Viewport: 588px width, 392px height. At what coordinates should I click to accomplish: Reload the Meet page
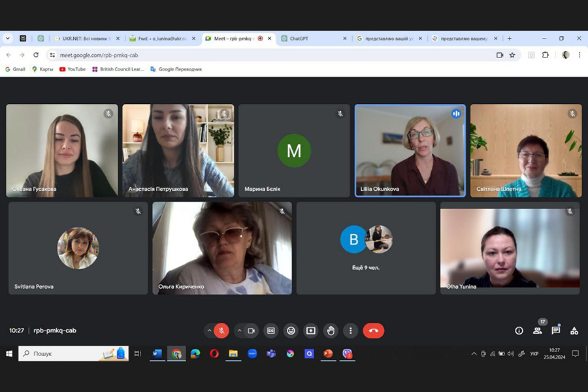[x=36, y=55]
